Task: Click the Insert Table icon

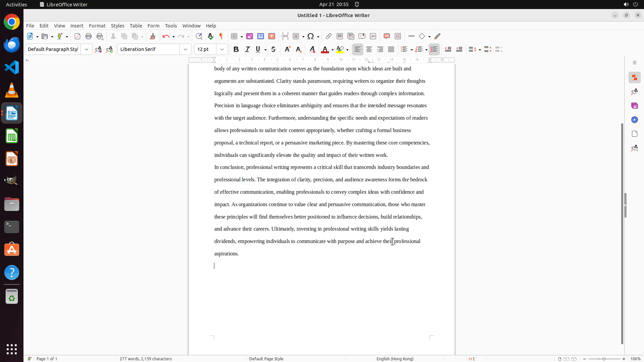Action: 234,36
